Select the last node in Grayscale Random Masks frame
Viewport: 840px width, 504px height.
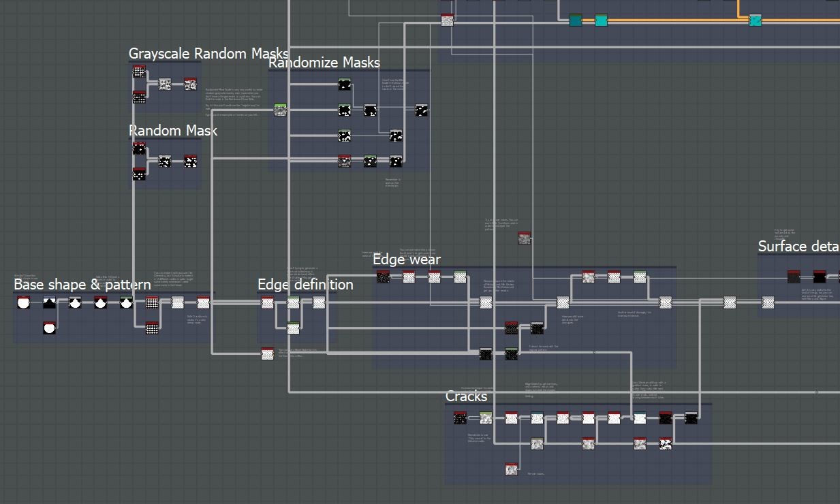191,84
